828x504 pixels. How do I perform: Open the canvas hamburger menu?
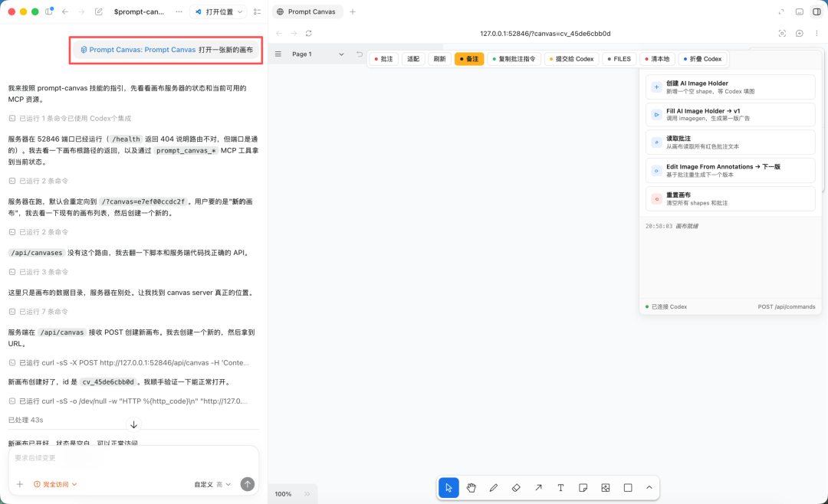click(278, 54)
